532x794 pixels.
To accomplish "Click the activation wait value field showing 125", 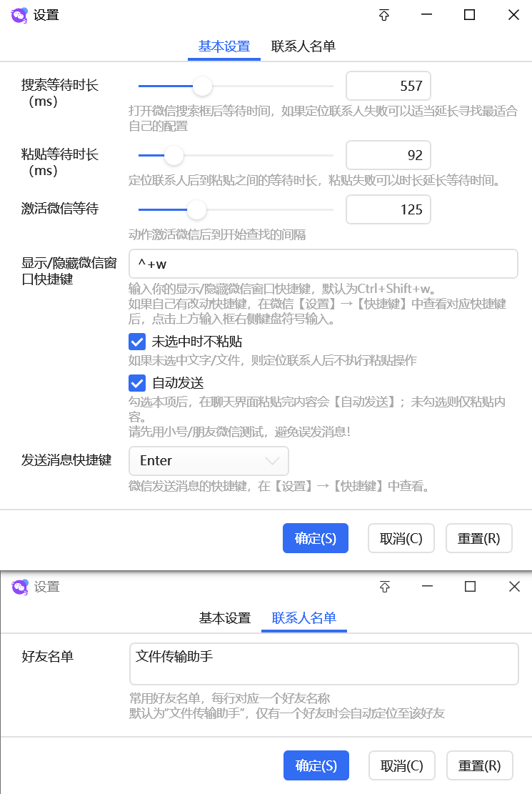I will (388, 209).
